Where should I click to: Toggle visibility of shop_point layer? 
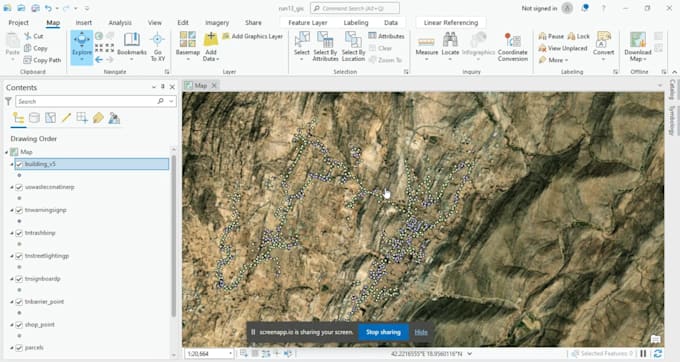click(x=19, y=325)
